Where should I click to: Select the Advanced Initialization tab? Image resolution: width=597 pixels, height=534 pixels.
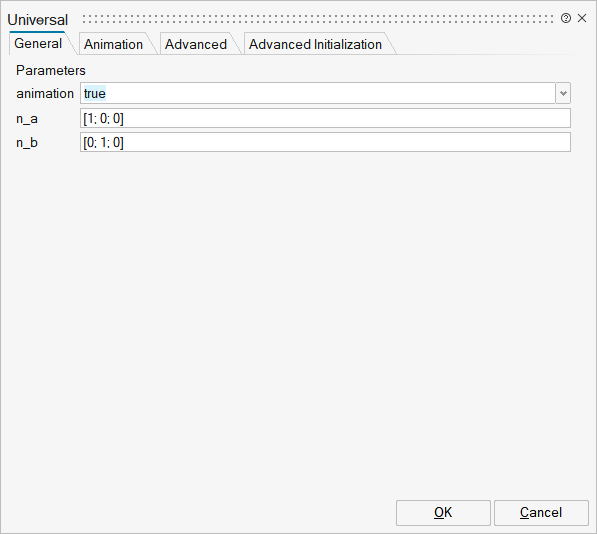[315, 44]
